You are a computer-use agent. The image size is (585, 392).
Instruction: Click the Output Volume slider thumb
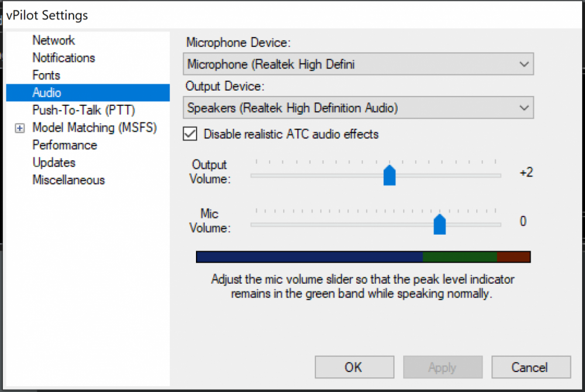click(x=390, y=175)
